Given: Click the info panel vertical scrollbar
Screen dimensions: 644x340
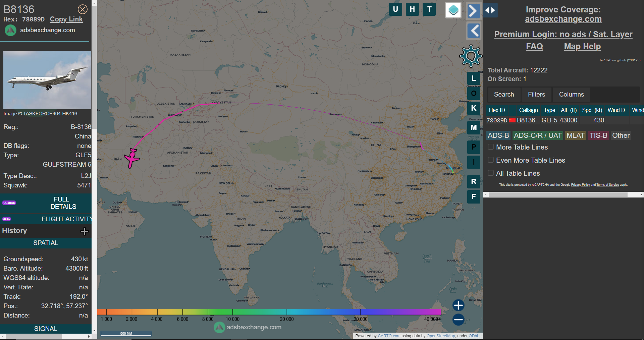Looking at the screenshot, I should [94, 67].
